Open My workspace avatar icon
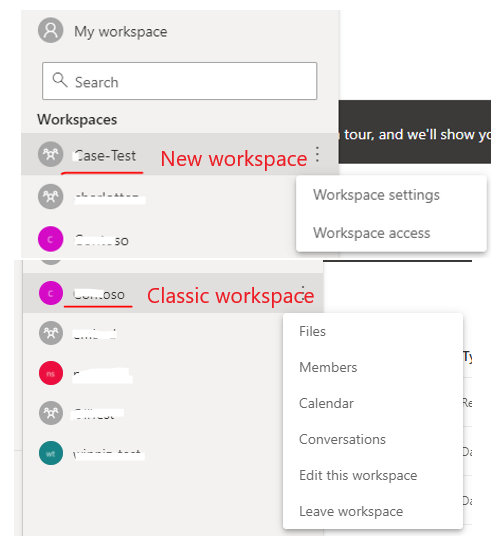 pyautogui.click(x=51, y=31)
